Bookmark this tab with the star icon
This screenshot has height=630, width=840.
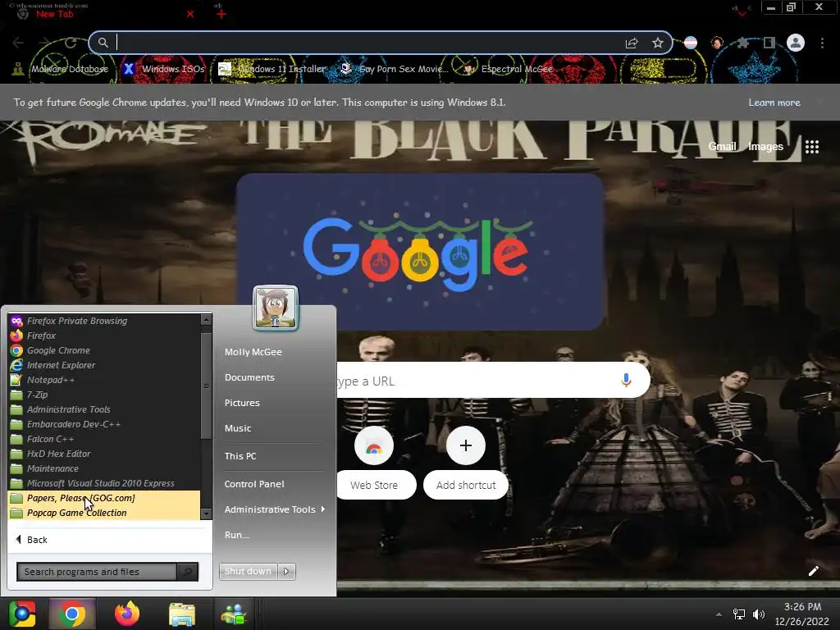click(x=658, y=43)
